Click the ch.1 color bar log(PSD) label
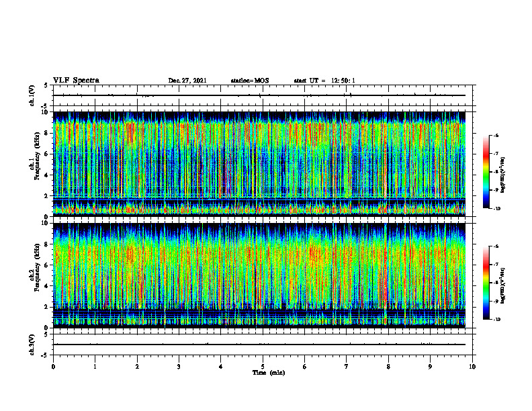 (x=503, y=175)
